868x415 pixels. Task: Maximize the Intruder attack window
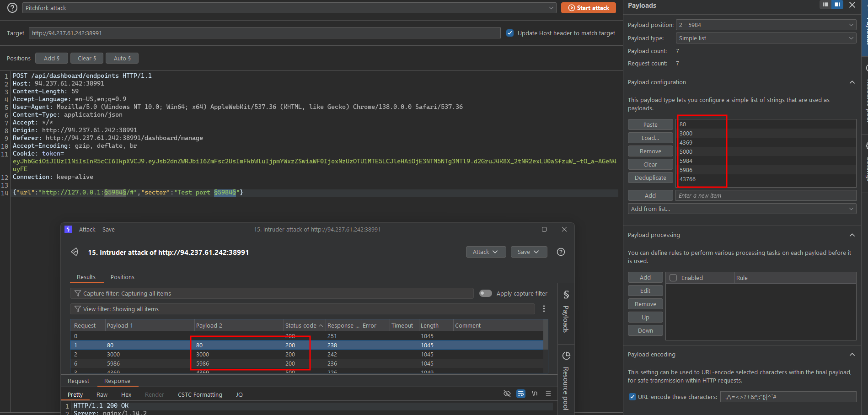[x=544, y=229]
